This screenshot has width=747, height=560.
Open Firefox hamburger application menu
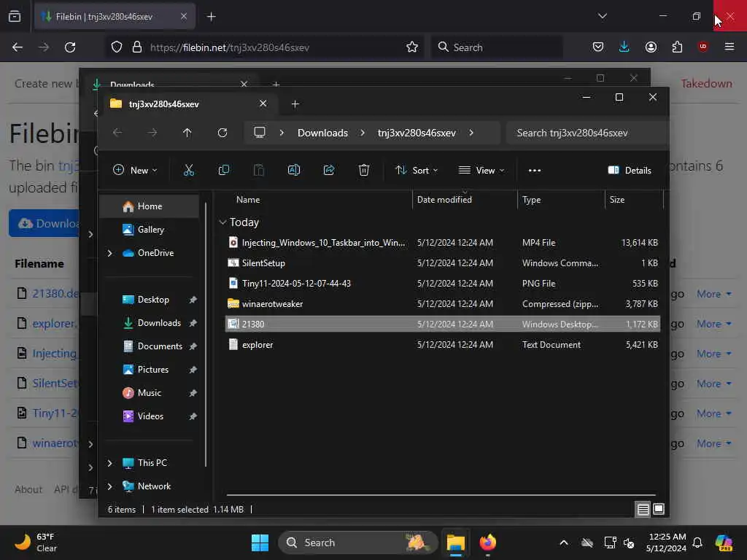point(729,47)
